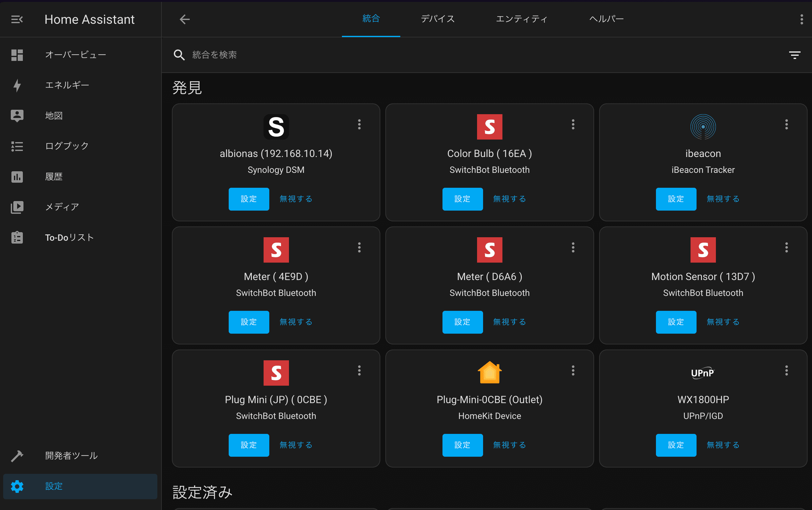Ignore Plug-Mini-0CBE with 無視する
This screenshot has height=510, width=812.
(509, 445)
